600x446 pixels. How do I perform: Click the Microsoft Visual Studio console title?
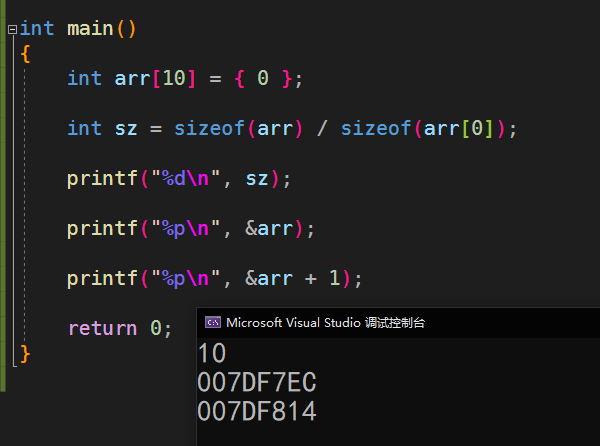(x=325, y=323)
